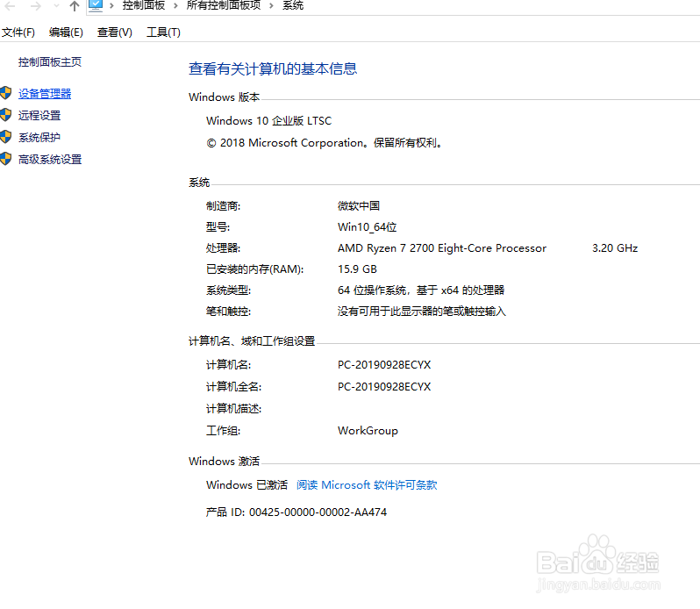700x609 pixels.
Task: Open the 编辑(E) menu
Action: pyautogui.click(x=66, y=32)
